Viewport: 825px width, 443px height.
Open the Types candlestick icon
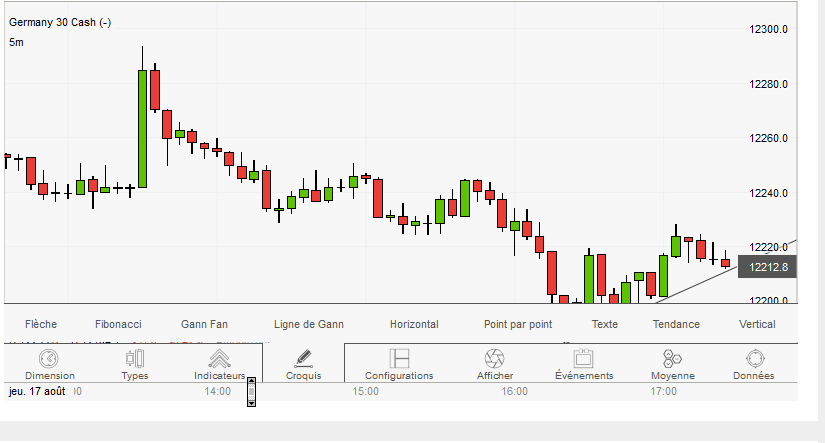coord(135,358)
